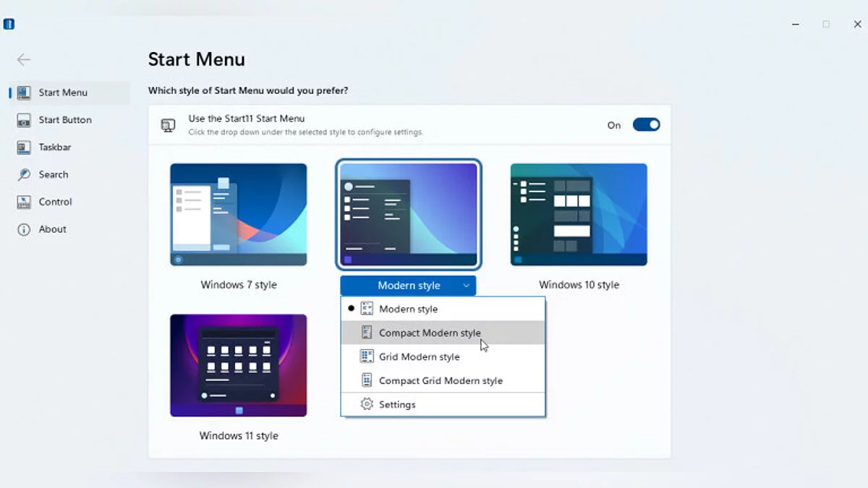Close the Start11 window
The image size is (868, 488).
(857, 24)
